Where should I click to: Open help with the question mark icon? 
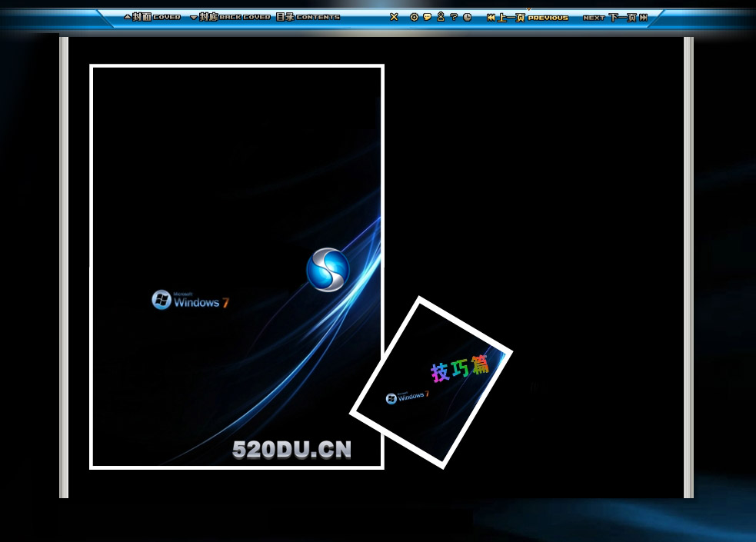point(454,18)
